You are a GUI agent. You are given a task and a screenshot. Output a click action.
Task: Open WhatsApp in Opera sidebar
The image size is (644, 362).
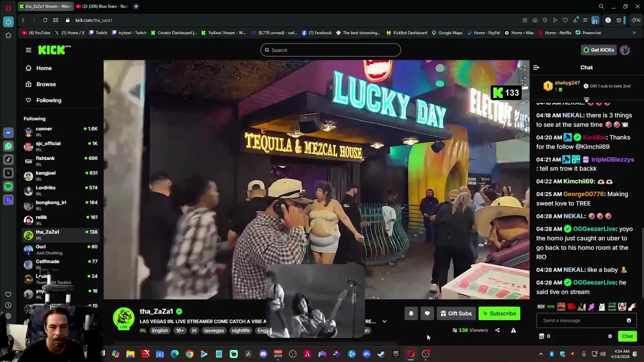[8, 146]
